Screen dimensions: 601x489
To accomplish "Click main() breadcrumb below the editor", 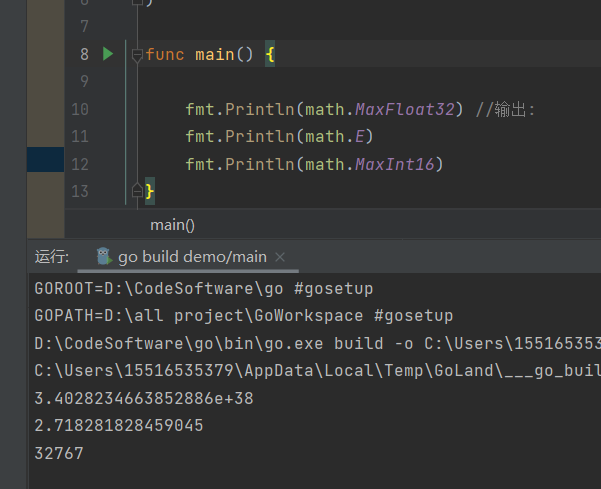I will (172, 225).
